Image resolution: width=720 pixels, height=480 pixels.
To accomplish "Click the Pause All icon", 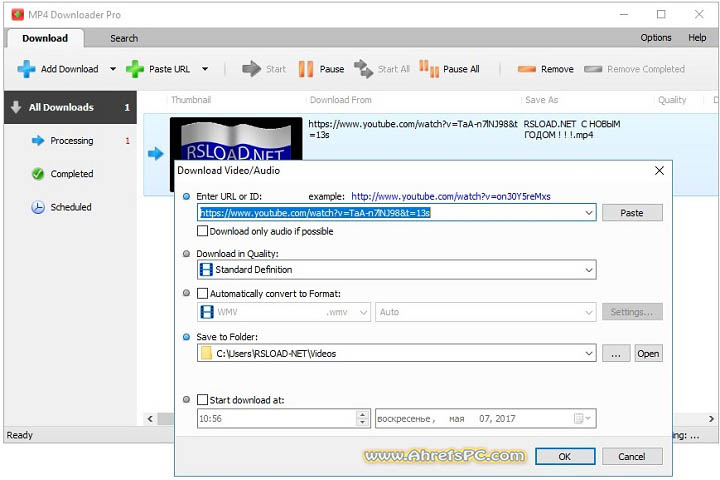I will point(429,69).
